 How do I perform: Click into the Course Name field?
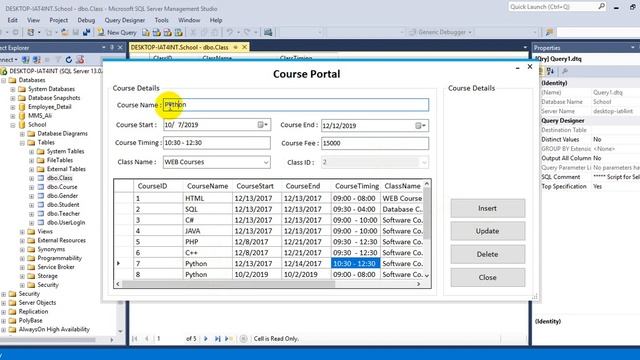(x=296, y=105)
